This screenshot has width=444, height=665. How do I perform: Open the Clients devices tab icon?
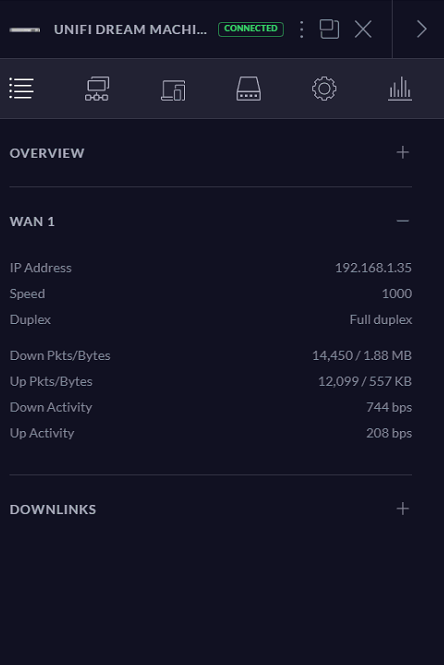click(x=173, y=90)
